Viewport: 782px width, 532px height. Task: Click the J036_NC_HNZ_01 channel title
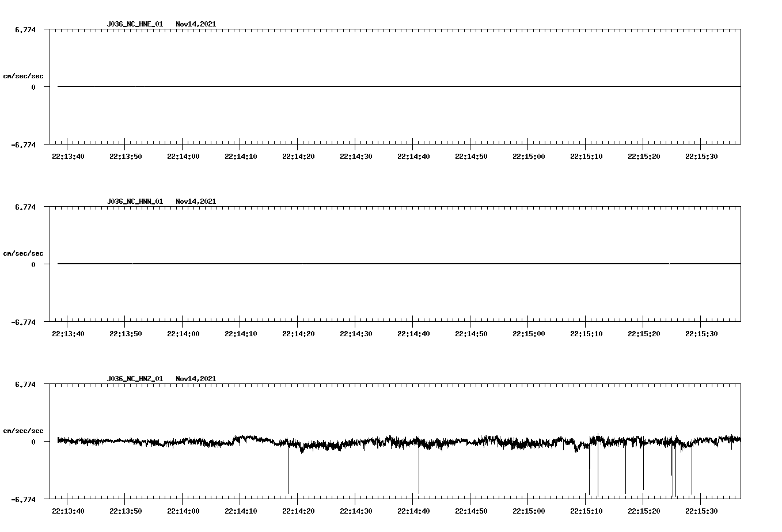[135, 379]
